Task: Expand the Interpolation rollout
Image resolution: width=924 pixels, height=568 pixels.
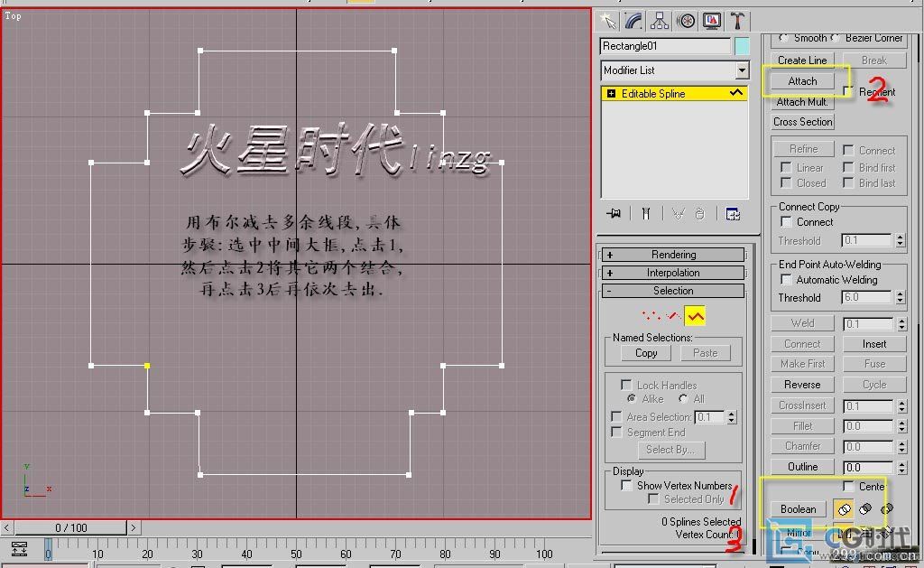Action: click(673, 273)
